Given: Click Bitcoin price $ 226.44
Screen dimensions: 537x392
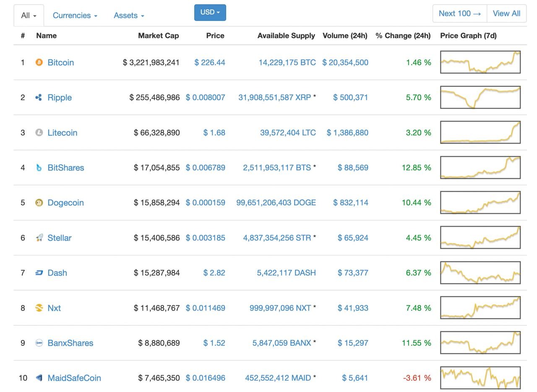Looking at the screenshot, I should 210,62.
